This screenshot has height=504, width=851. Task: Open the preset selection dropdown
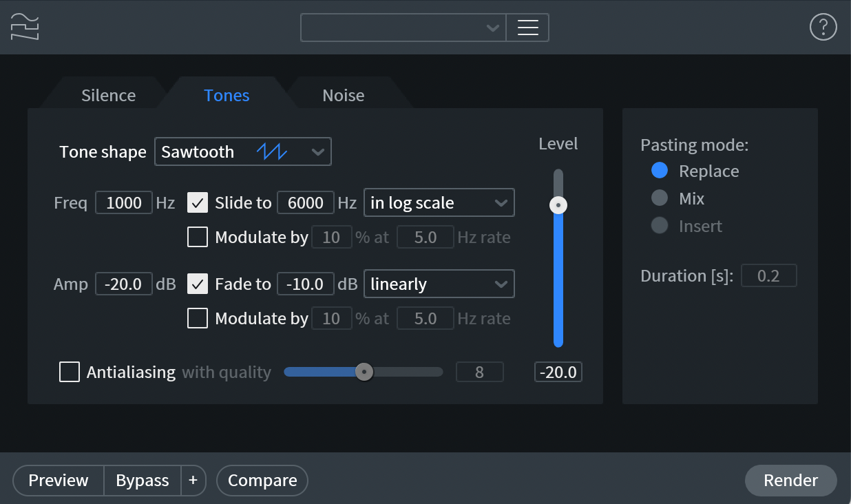pos(403,28)
